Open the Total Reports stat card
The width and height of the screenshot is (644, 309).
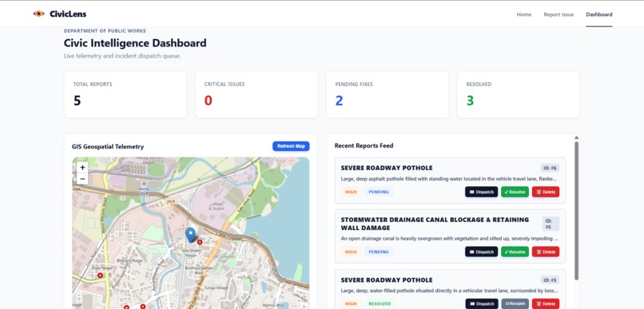[125, 95]
